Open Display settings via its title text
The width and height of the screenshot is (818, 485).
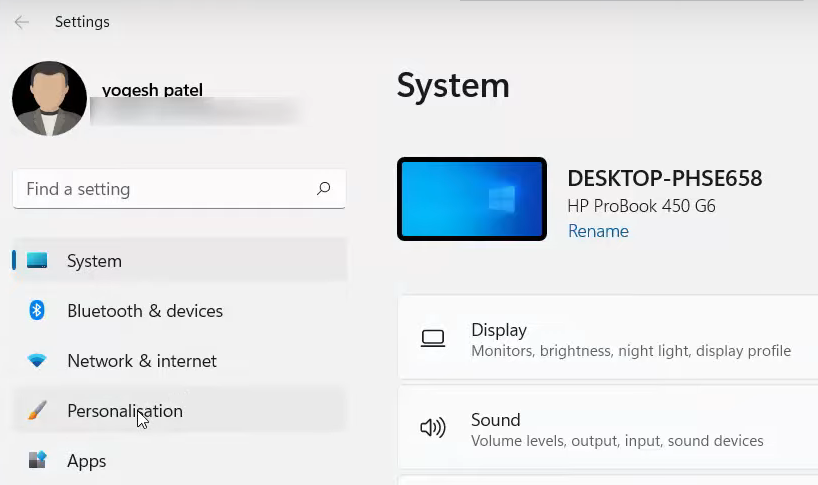[x=499, y=330]
